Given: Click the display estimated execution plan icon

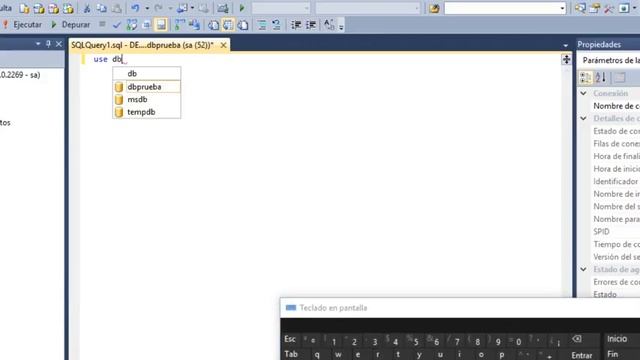Looking at the screenshot, I should pyautogui.click(x=131, y=25).
